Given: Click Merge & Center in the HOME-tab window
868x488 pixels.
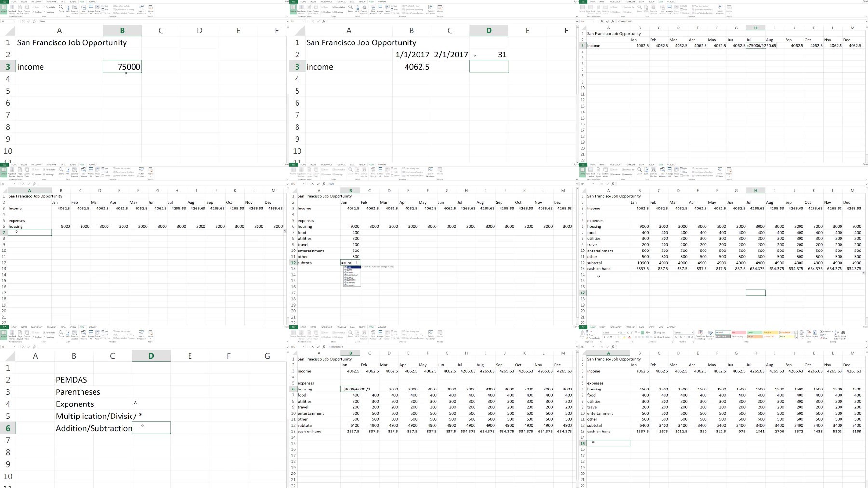Looking at the screenshot, I should coord(663,337).
